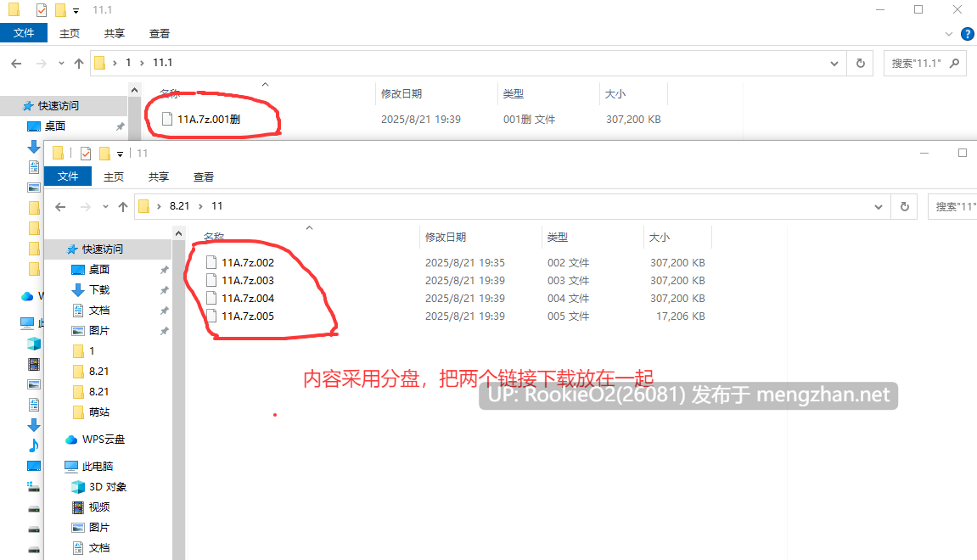
Task: Open the 查看 tab in the 11.1 window
Action: coord(159,34)
